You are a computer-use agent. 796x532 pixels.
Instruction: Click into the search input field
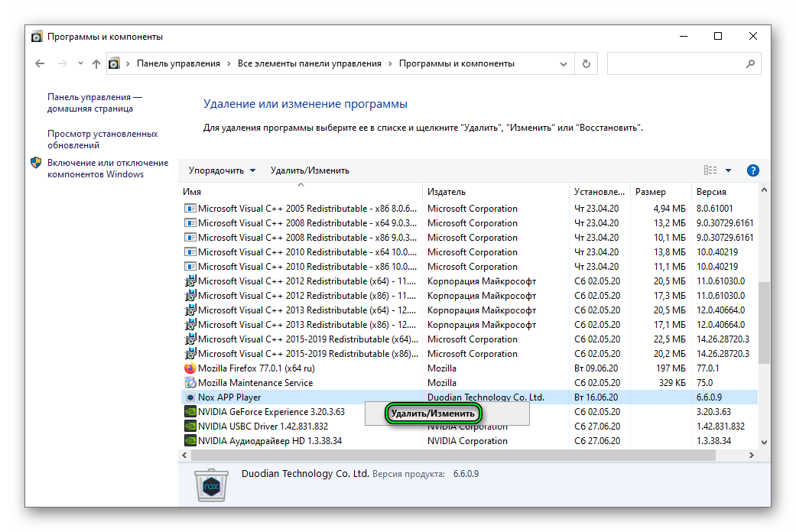click(675, 63)
